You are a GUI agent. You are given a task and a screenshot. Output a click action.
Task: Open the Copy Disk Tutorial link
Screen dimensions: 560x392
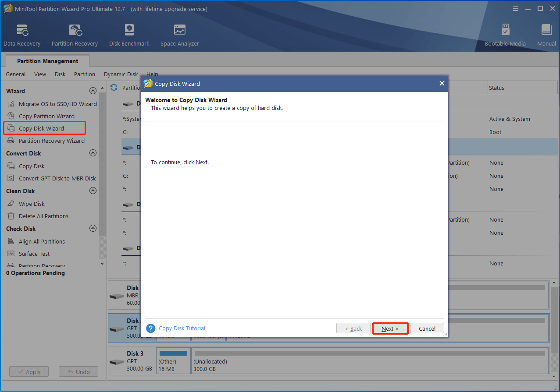(x=182, y=328)
